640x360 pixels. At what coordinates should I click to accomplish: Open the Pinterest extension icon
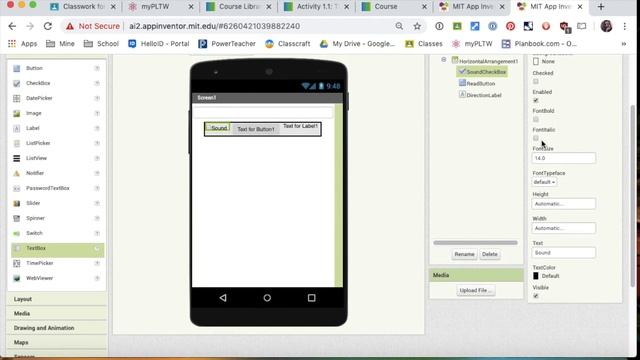point(510,26)
